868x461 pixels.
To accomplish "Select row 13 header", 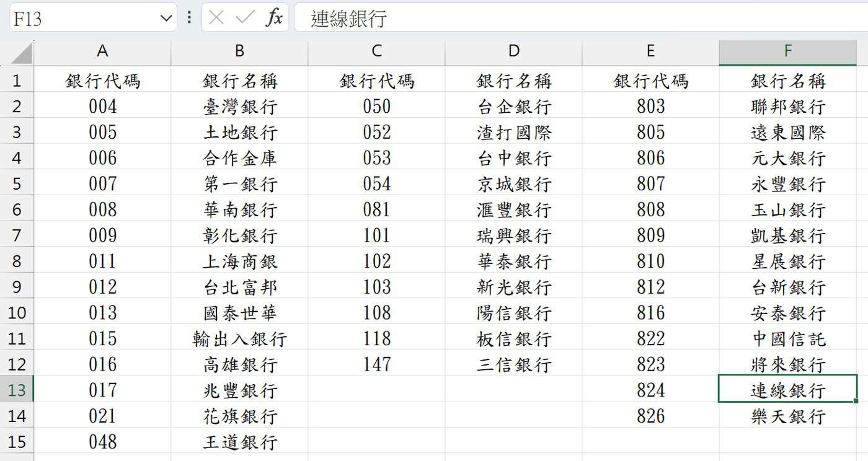I will [x=17, y=390].
